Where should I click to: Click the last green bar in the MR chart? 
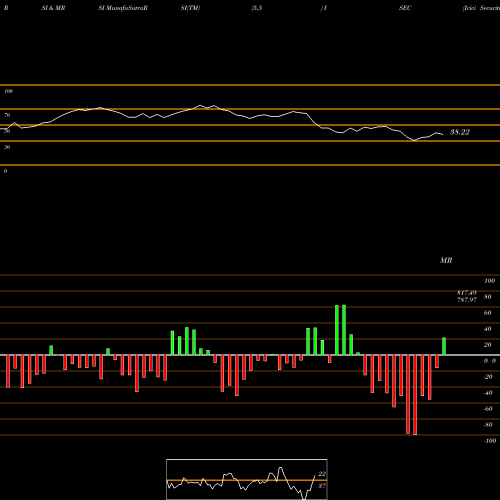pyautogui.click(x=444, y=346)
